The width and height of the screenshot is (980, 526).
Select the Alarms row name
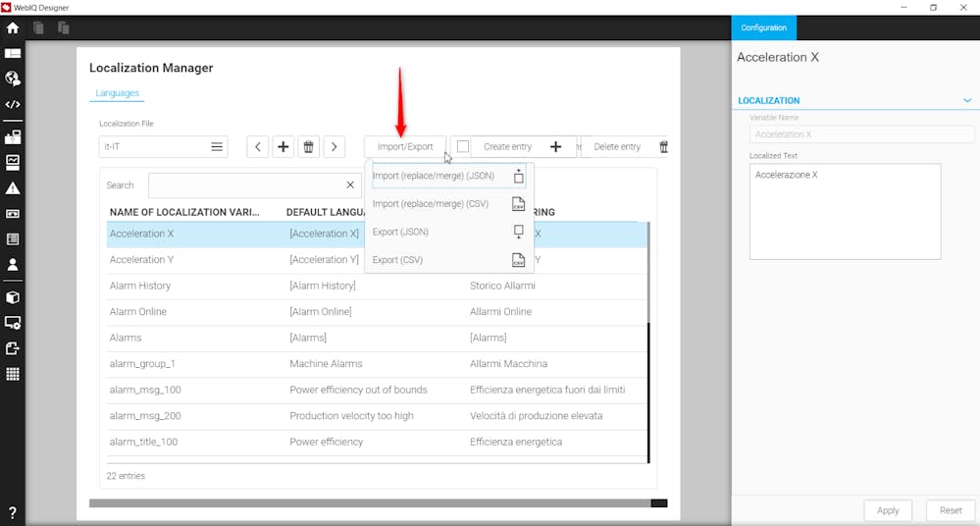(126, 338)
